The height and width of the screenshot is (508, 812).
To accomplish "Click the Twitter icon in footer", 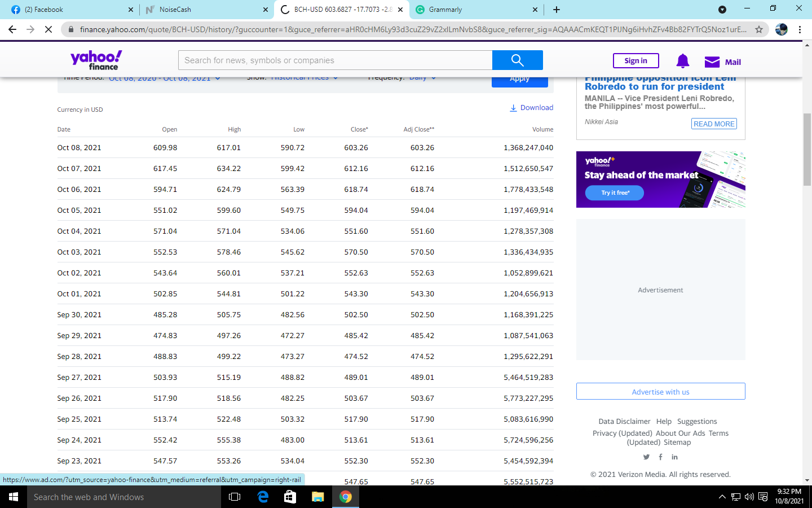I will 646,457.
